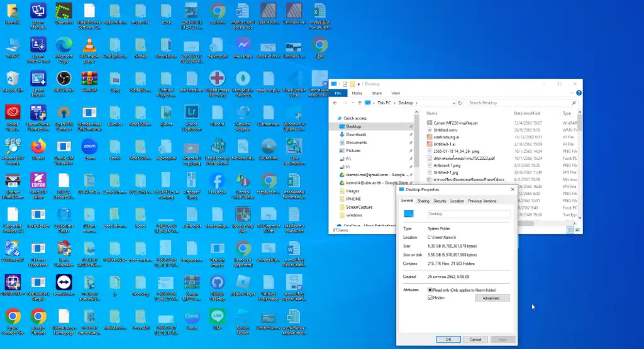Screen dimensions: 644x349
Task: Select the TeamViewer desktop icon
Action: pos(64,285)
